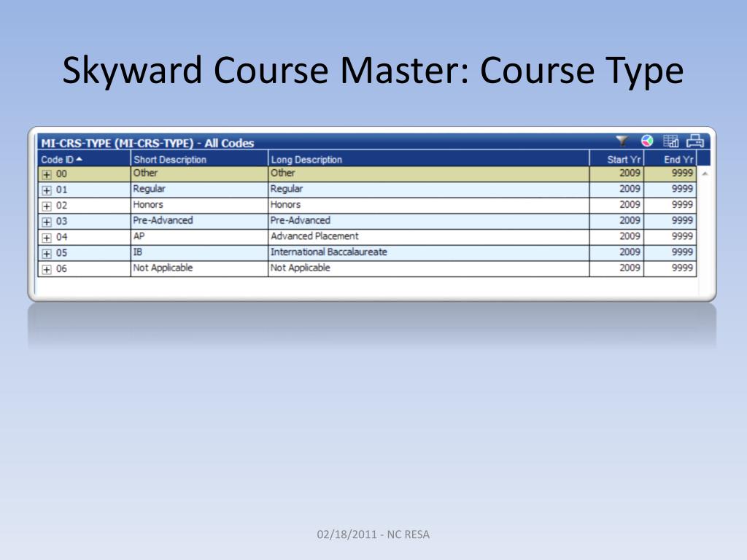Click long description 'Pre-Advanced'
Image resolution: width=747 pixels, height=560 pixels.
(300, 220)
